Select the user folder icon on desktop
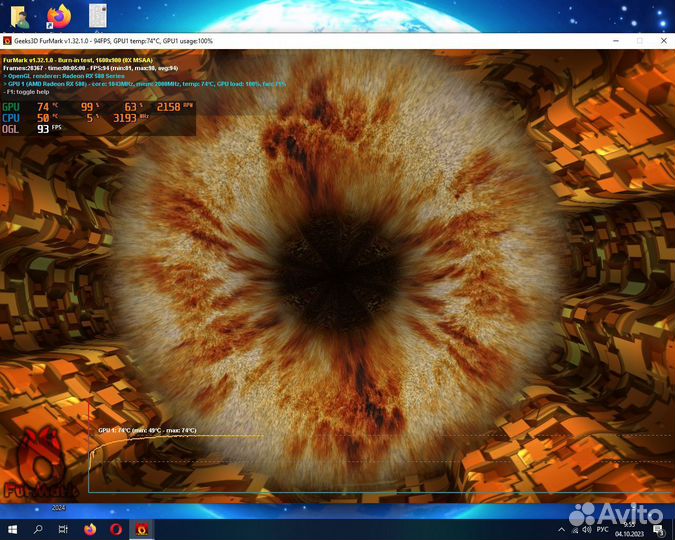This screenshot has height=540, width=675. pyautogui.click(x=19, y=15)
